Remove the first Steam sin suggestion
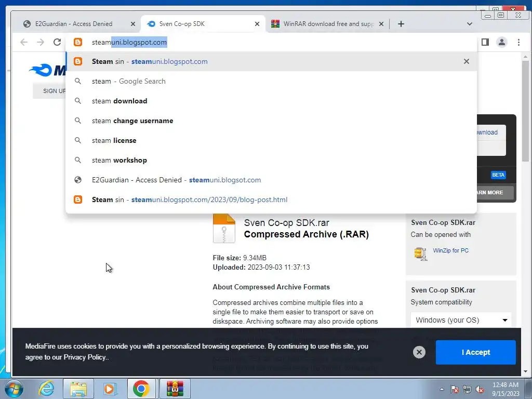The width and height of the screenshot is (532, 399). [467, 61]
